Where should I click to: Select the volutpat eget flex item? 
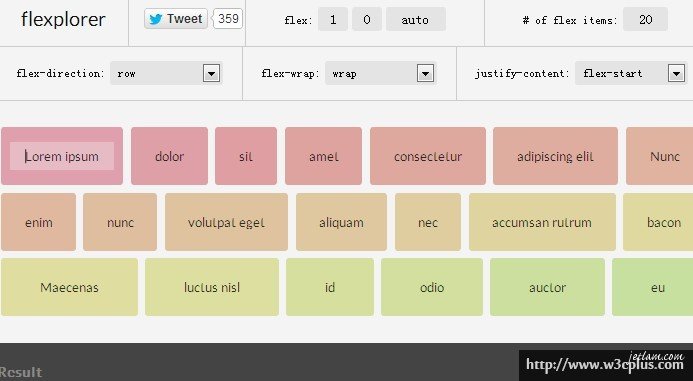226,222
